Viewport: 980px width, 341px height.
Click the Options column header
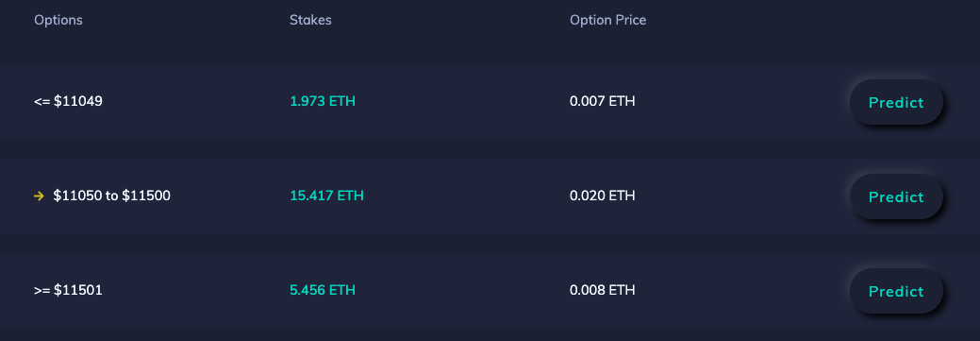pos(58,20)
